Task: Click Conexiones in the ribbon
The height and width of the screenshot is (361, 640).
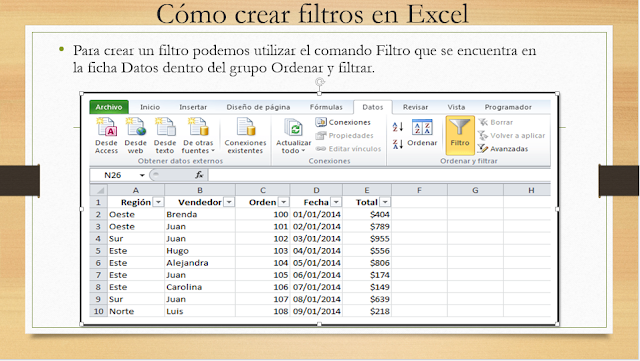Action: [343, 122]
